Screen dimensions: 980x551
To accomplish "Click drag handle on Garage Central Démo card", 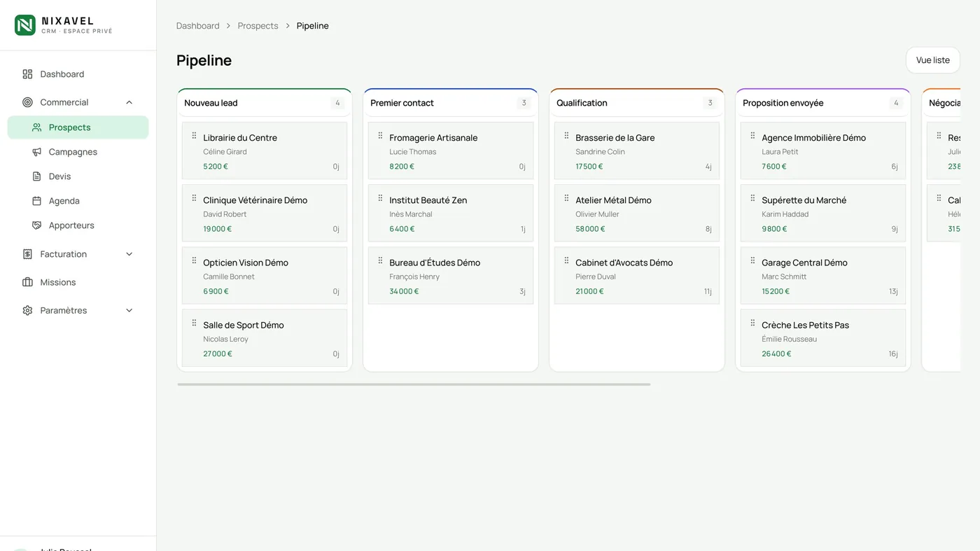I will tap(752, 260).
